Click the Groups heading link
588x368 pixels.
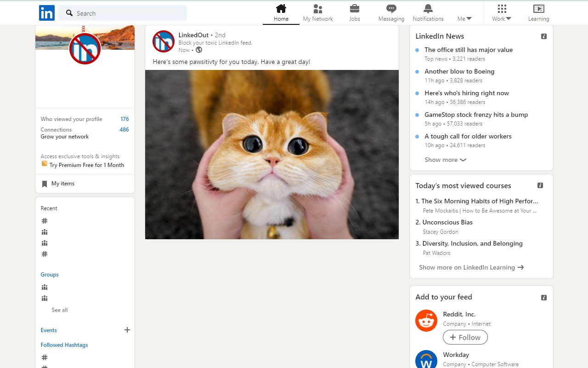pos(50,275)
